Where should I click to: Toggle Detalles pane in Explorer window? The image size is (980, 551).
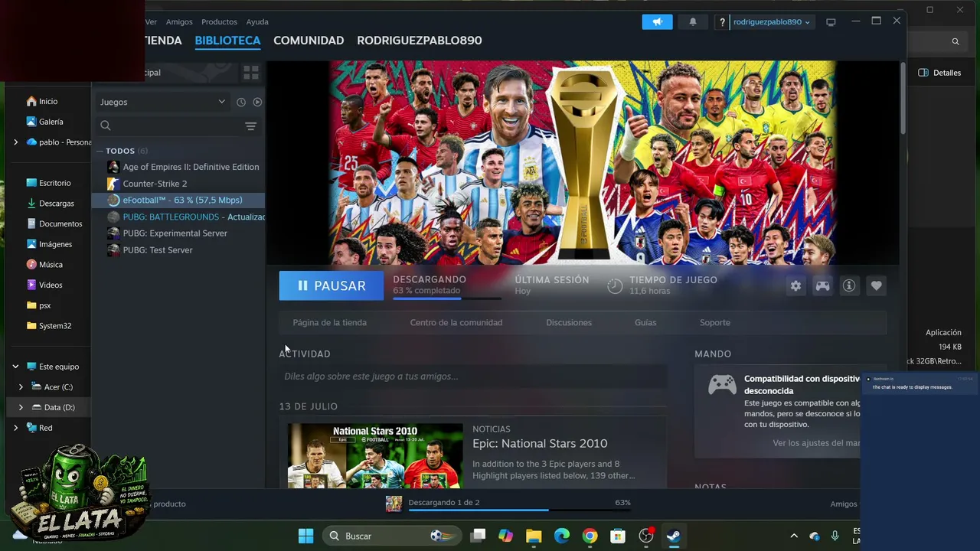pos(939,73)
